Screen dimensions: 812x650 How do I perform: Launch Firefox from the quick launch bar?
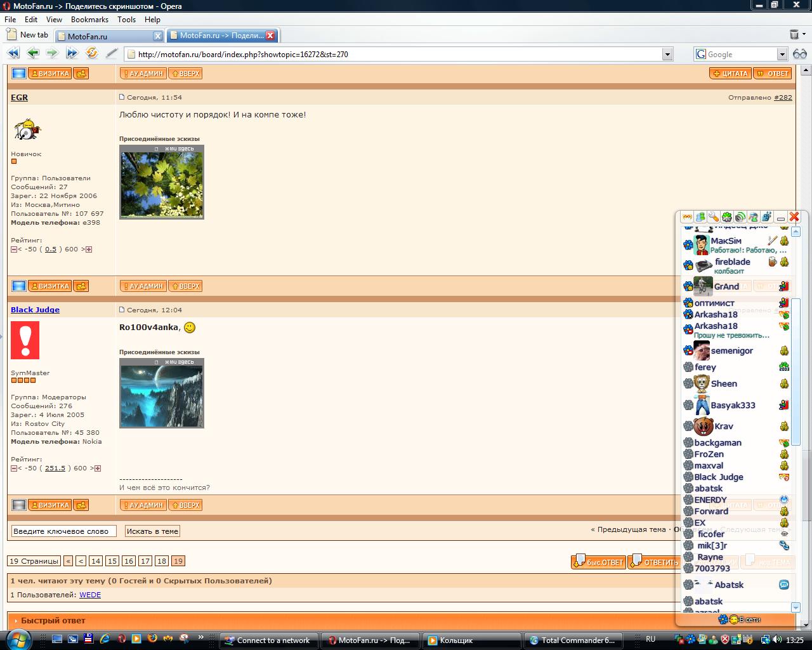pyautogui.click(x=152, y=639)
